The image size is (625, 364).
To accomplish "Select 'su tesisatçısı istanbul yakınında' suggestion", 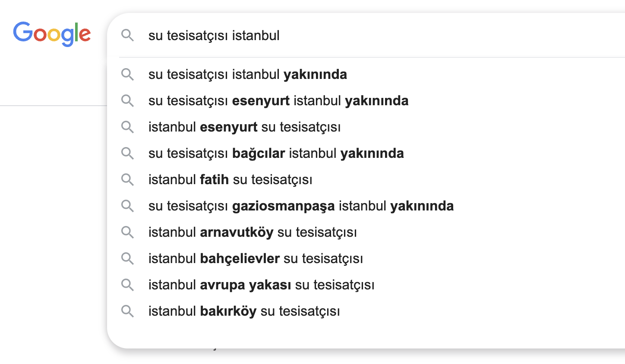I will (x=248, y=74).
